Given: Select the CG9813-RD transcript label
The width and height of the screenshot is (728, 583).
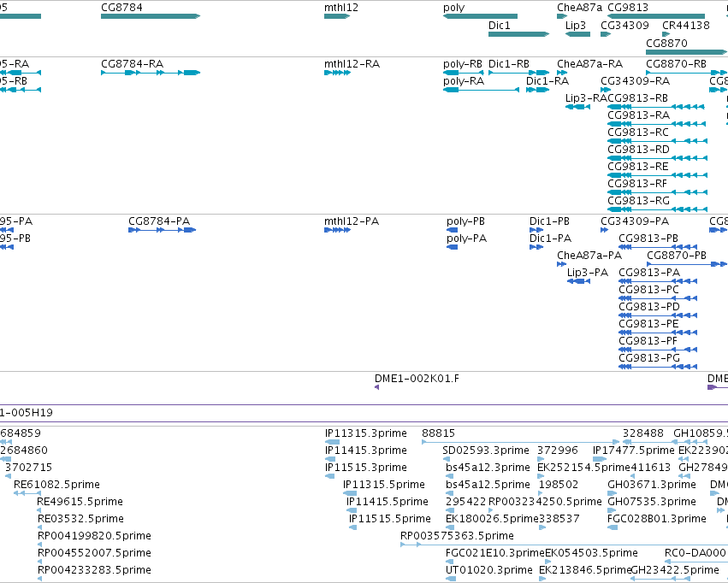Looking at the screenshot, I should click(x=638, y=150).
